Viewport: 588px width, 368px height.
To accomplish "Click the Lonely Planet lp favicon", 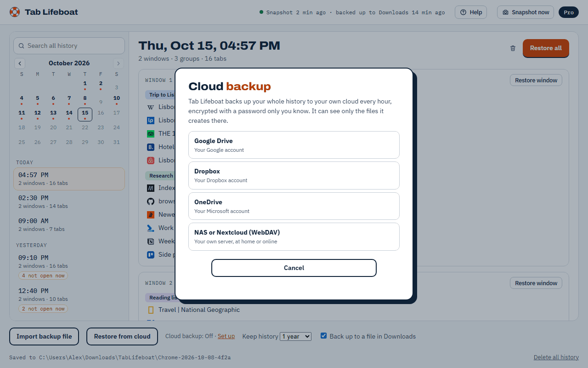I will [x=150, y=120].
